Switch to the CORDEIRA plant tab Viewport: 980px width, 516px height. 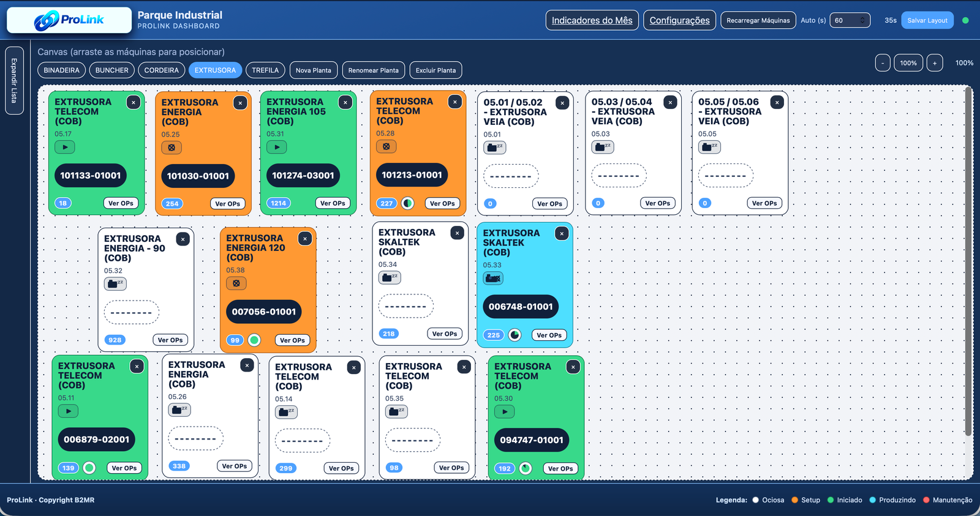point(162,70)
